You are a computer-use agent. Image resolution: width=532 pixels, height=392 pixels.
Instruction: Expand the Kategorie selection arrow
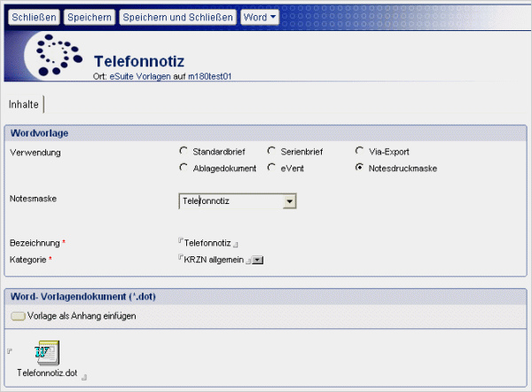259,260
